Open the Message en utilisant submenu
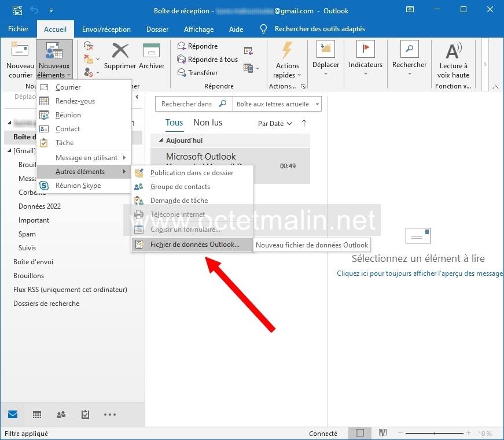Screen dimensions: 504x440 [84, 158]
